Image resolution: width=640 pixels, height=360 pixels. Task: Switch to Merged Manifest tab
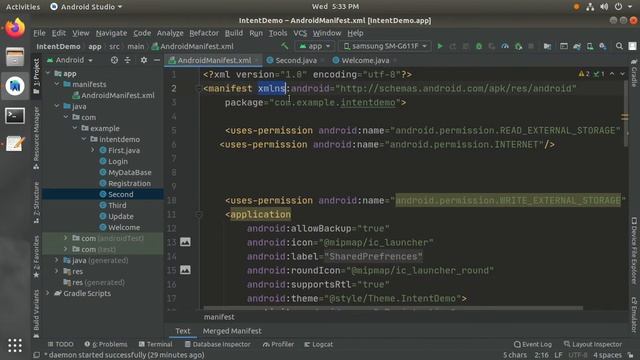(x=232, y=331)
